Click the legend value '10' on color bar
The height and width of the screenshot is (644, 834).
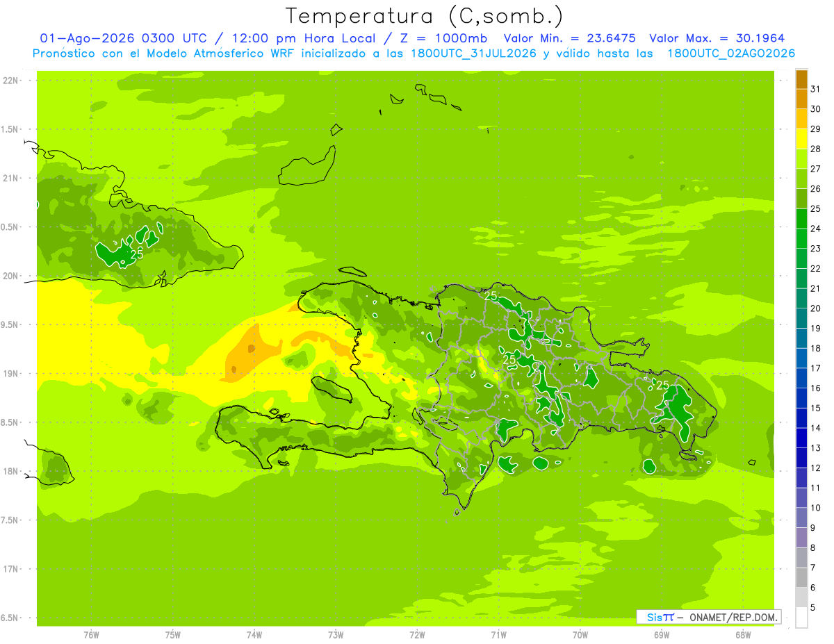[816, 508]
